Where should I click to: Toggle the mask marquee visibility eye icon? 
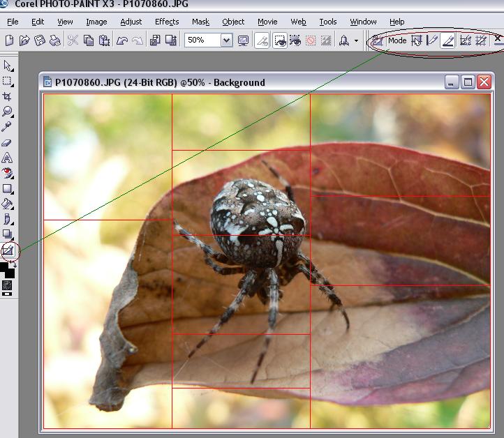coord(280,40)
